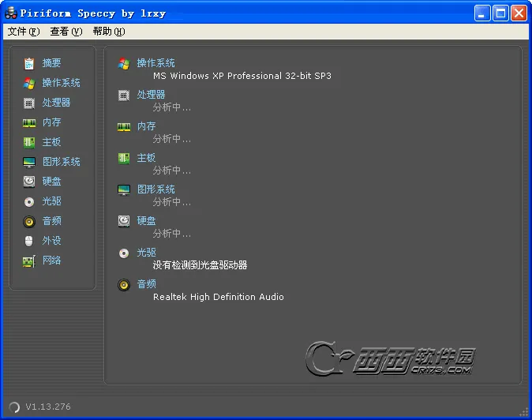Click the 图形系统 heading in main panel

coord(155,189)
